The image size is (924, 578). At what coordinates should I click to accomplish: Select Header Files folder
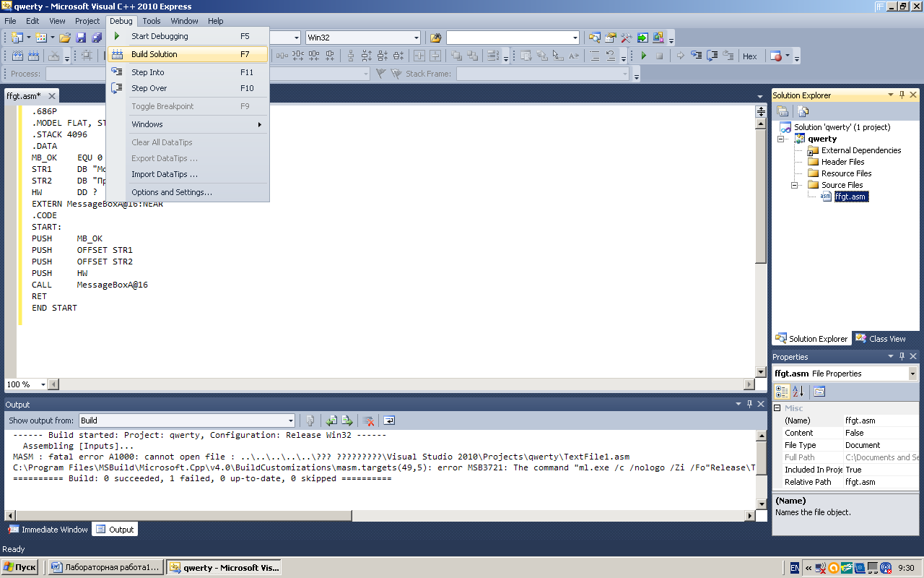842,162
